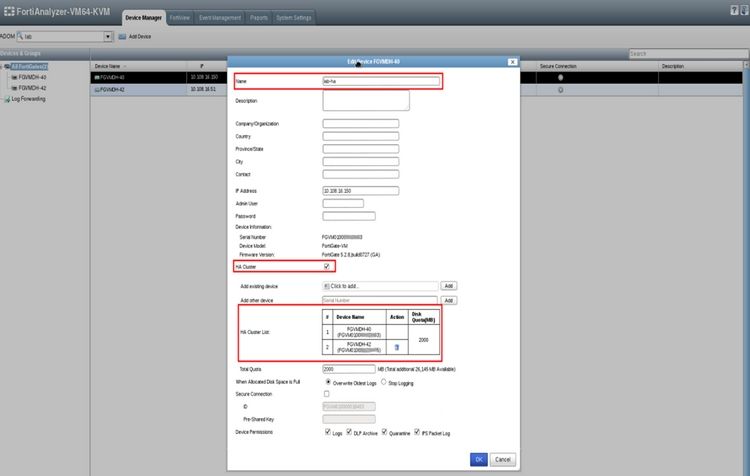Open the Event Management tab

220,18
